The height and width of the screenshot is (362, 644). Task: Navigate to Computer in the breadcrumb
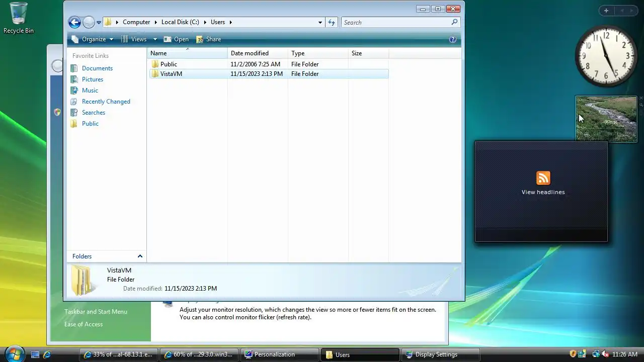click(136, 22)
